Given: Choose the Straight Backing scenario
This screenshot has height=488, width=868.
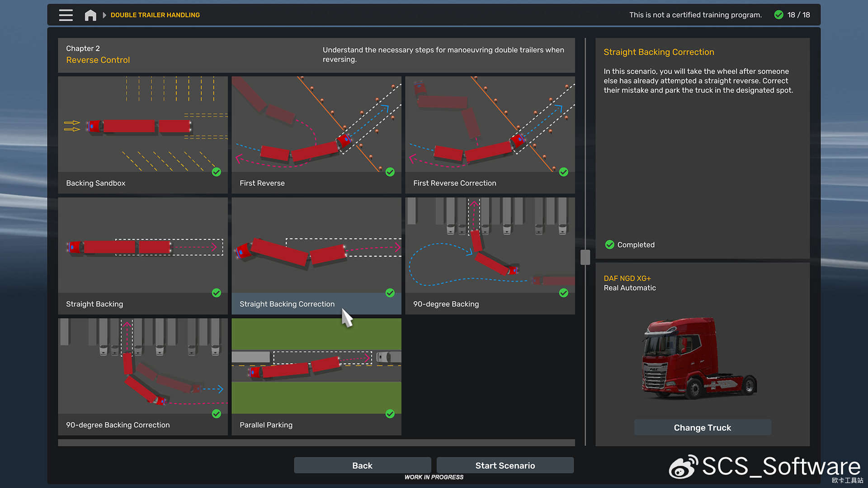Looking at the screenshot, I should click(143, 255).
